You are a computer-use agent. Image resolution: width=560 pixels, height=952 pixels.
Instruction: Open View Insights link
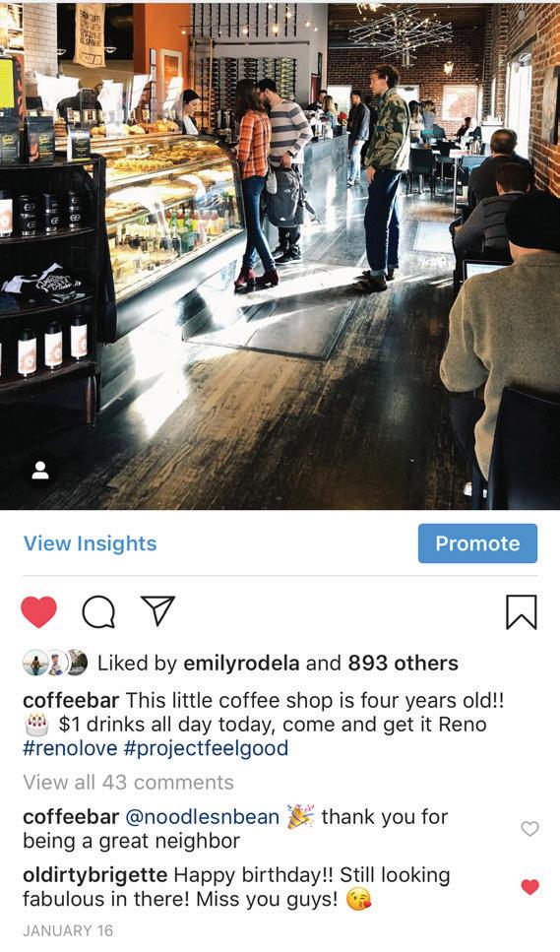(90, 543)
